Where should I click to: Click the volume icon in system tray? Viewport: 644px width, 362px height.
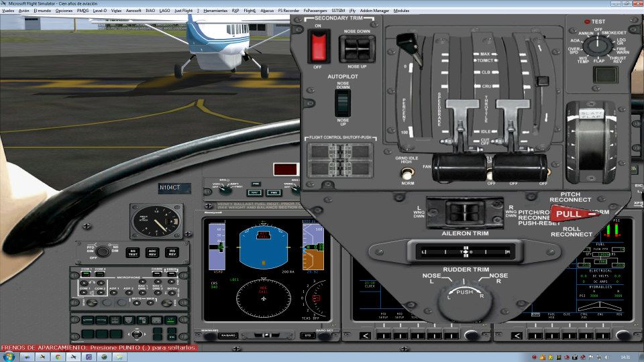click(607, 357)
